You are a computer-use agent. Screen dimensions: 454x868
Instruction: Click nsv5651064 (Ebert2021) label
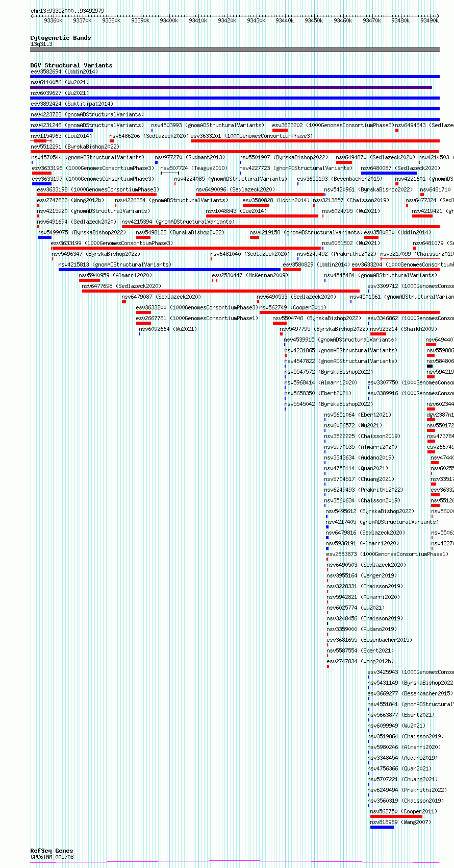coord(358,415)
